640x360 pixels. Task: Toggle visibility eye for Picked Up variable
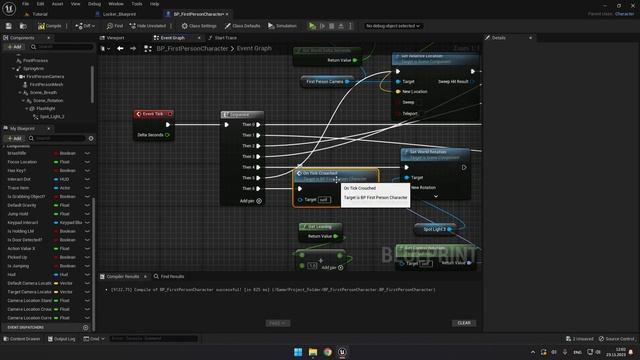click(x=87, y=257)
